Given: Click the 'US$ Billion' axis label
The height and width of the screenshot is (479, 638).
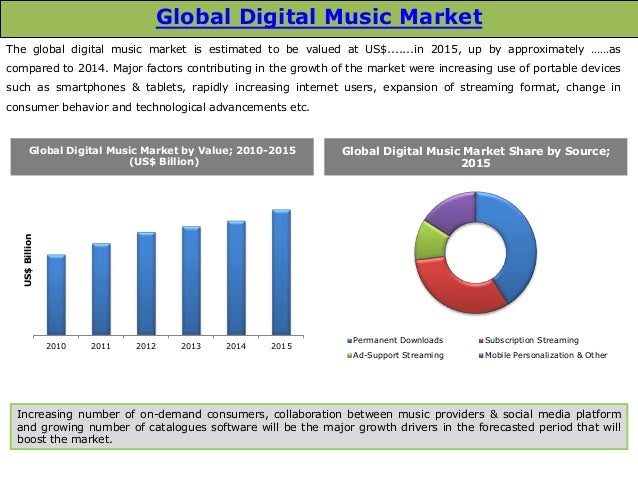Looking at the screenshot, I should tap(28, 260).
